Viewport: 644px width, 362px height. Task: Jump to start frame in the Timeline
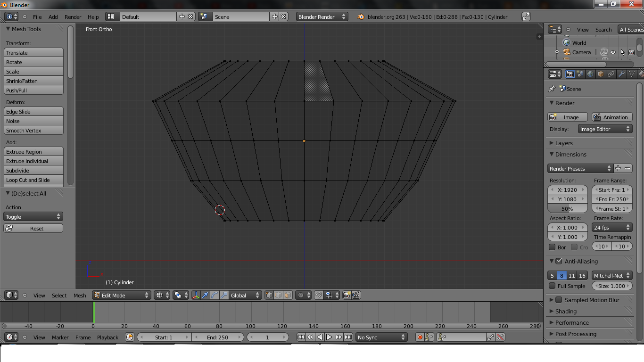301,337
